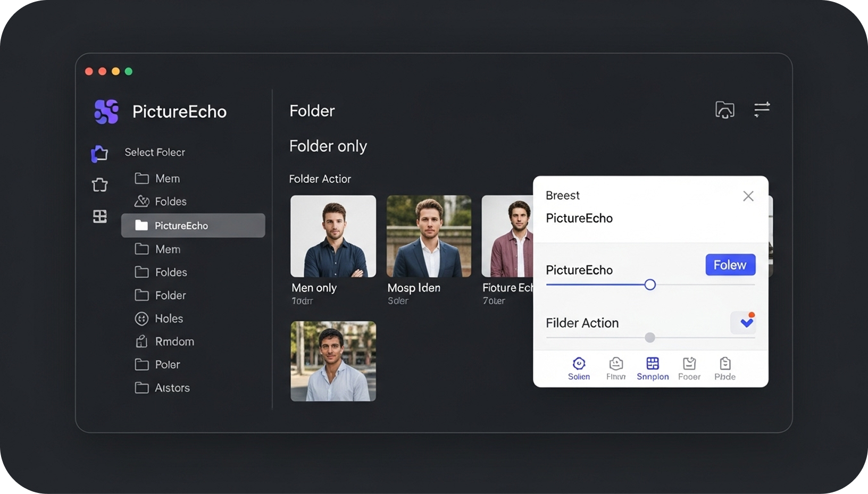The width and height of the screenshot is (868, 494).
Task: Switch to the Folder only section
Action: click(x=328, y=146)
